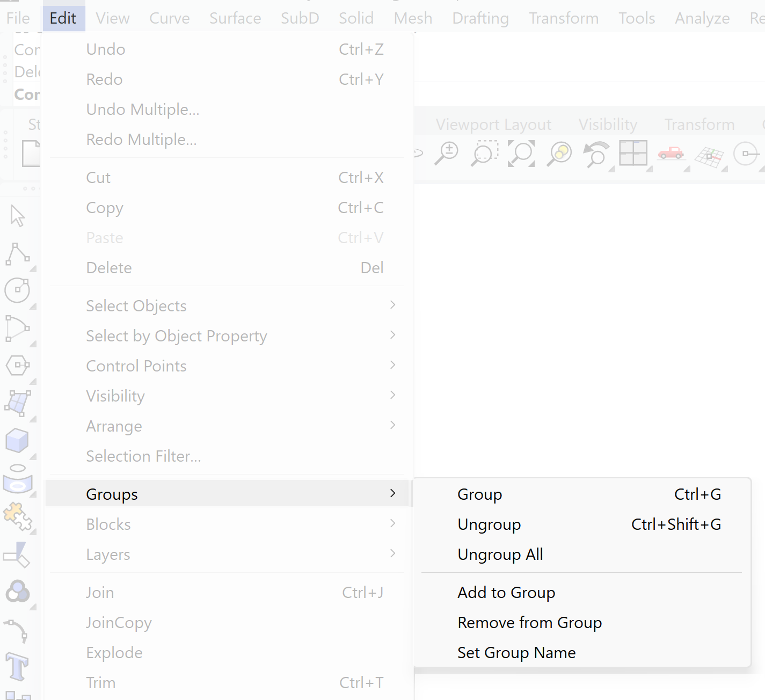765x700 pixels.
Task: Switch to the Viewport Layout toolbar tab
Action: [x=493, y=125]
